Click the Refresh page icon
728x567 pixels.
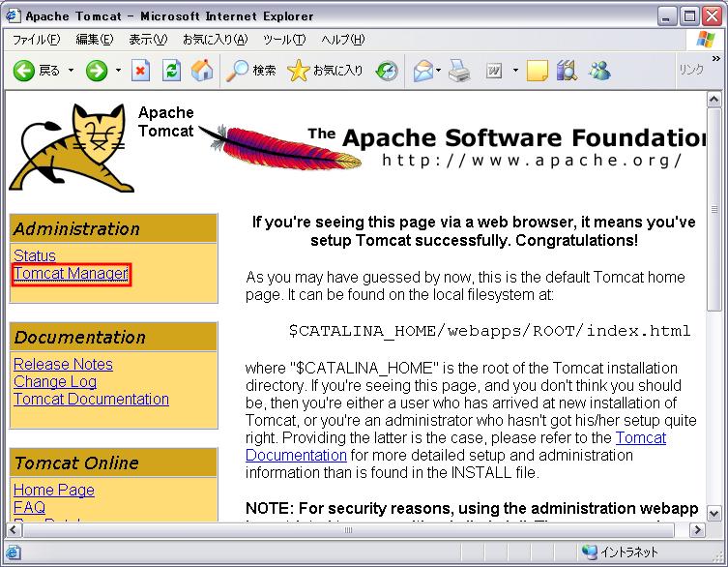pos(171,71)
